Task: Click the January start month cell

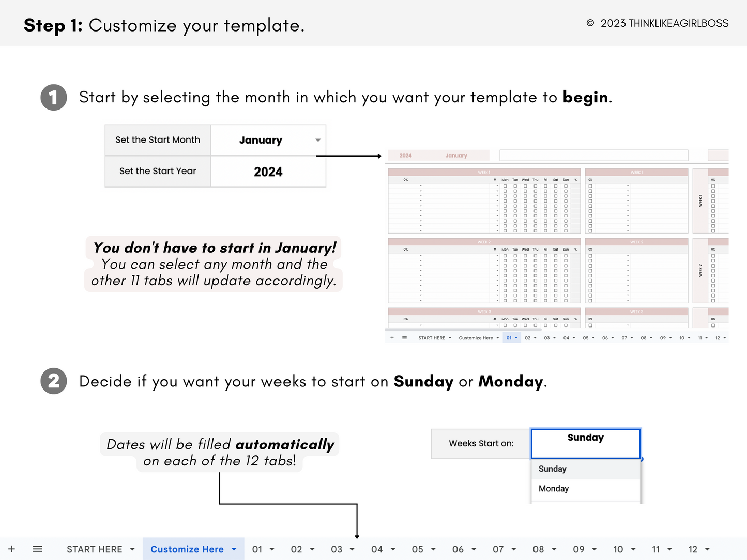Action: 261,141
